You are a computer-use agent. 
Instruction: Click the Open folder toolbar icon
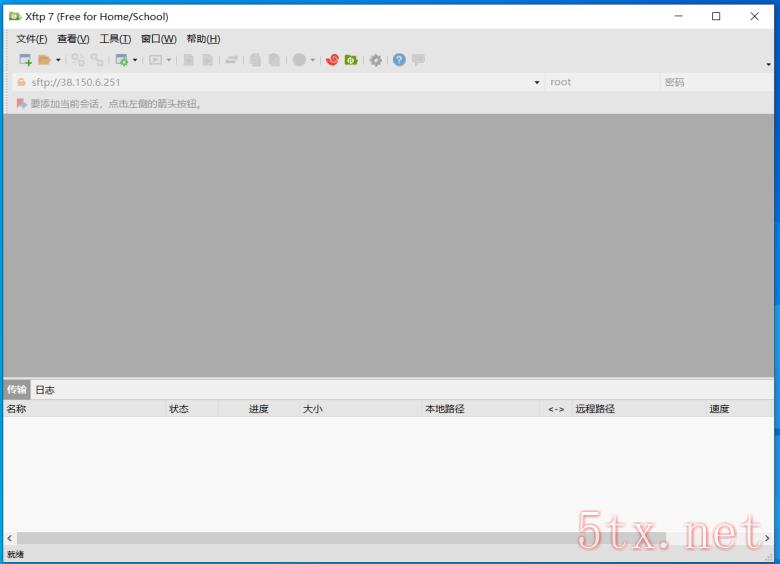point(44,60)
